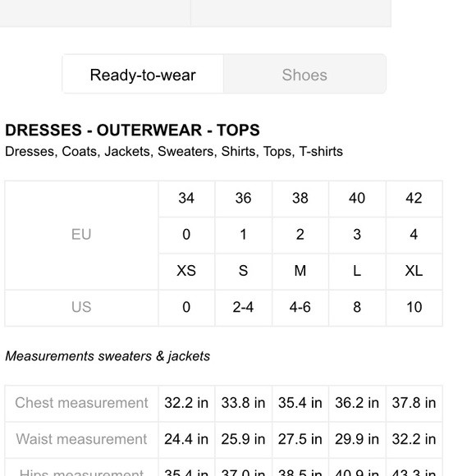Image resolution: width=476 pixels, height=476 pixels.
Task: Switch to the Shoes tab
Action: point(304,75)
